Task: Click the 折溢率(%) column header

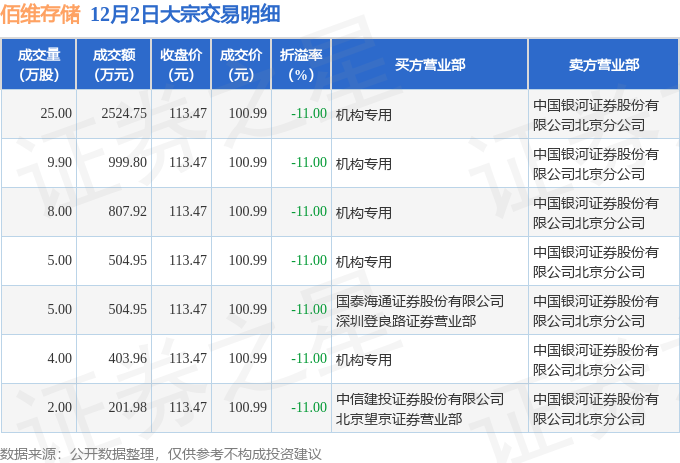Action: click(301, 65)
